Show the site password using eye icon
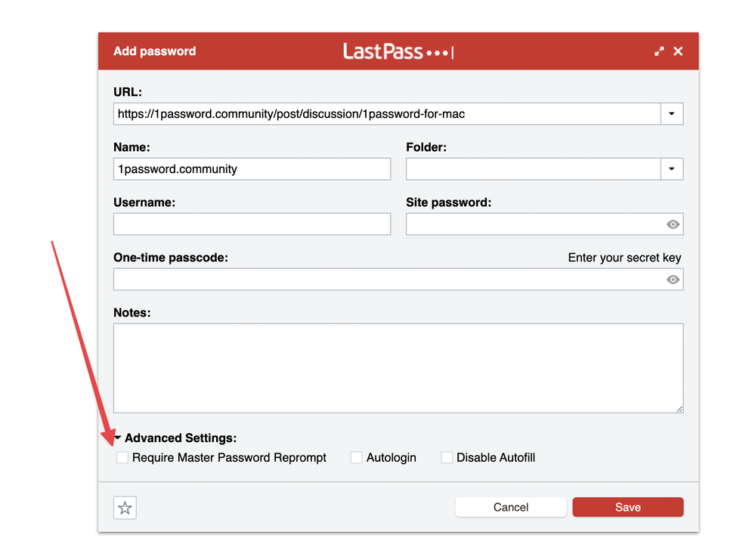Viewport: 755px width, 560px height. (673, 224)
